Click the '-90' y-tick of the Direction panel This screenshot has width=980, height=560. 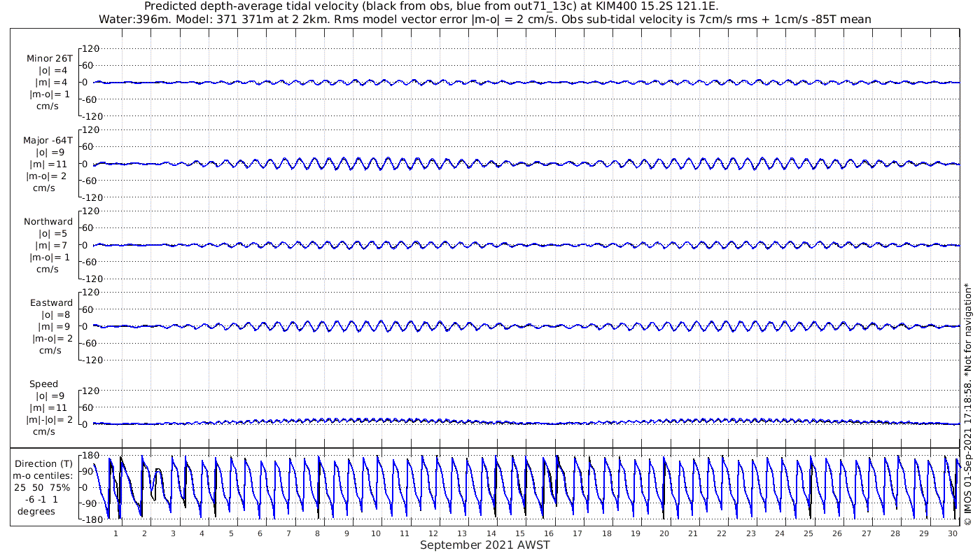coord(89,503)
